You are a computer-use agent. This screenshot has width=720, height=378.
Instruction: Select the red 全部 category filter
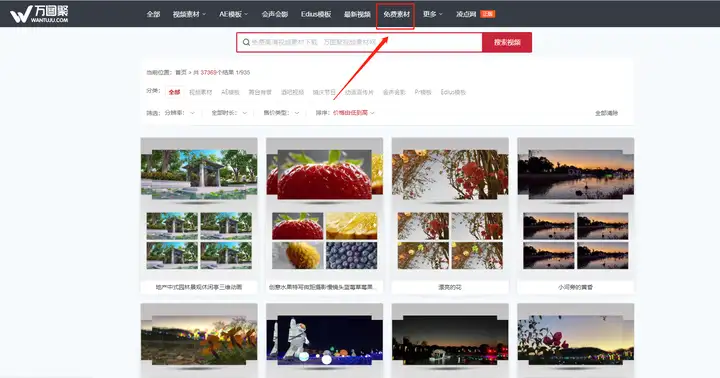174,92
